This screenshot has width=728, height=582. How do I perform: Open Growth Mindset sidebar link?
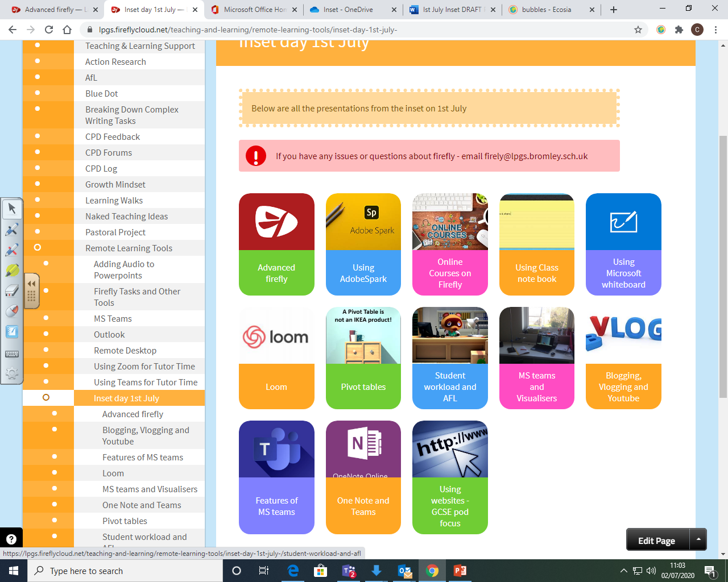tap(115, 185)
